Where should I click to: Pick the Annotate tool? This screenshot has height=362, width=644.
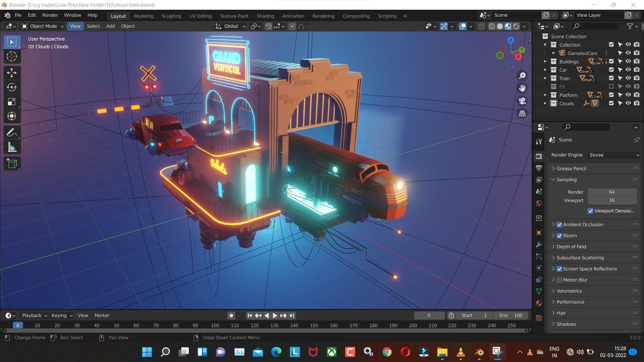pyautogui.click(x=12, y=133)
